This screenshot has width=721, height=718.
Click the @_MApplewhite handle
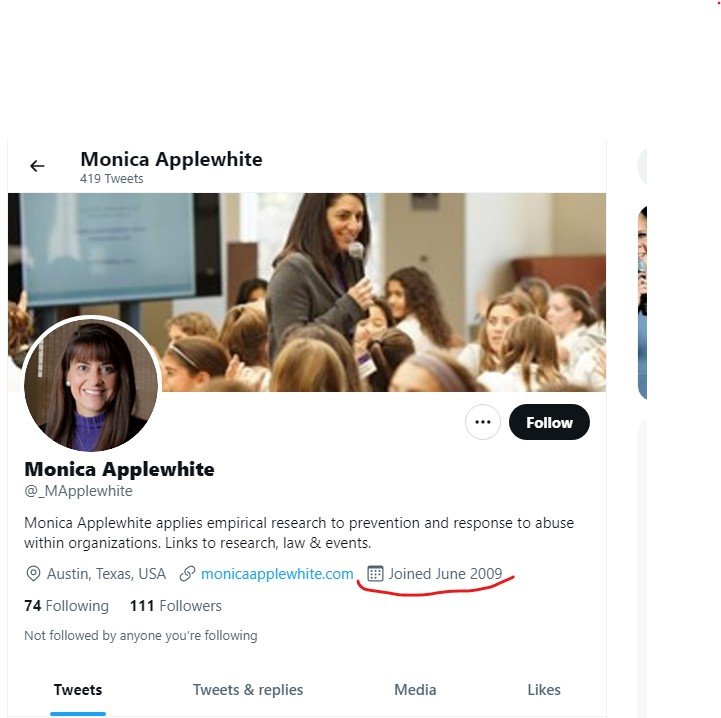click(x=78, y=491)
